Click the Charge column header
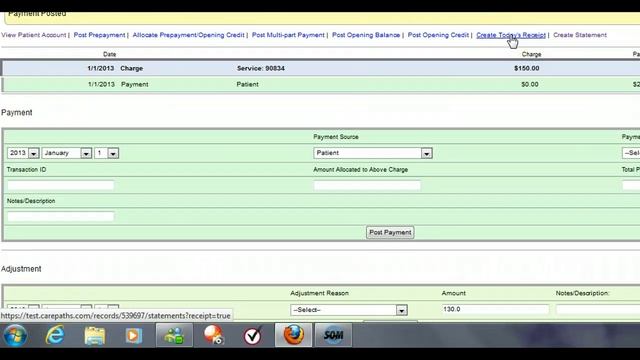 531,54
